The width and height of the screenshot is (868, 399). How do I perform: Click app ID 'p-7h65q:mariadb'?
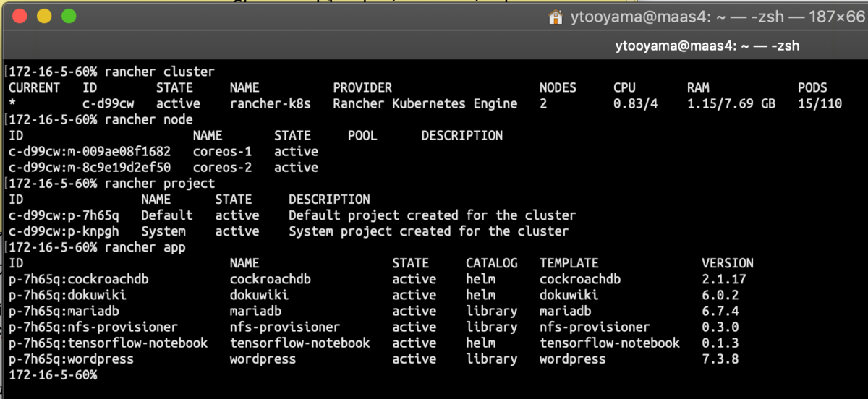coord(64,311)
